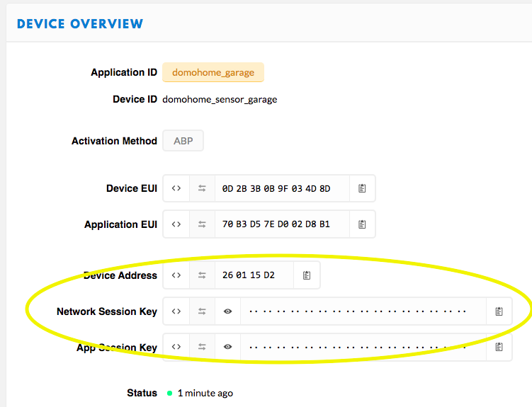Switch byte order of App Session Key
The image size is (532, 407).
(202, 347)
